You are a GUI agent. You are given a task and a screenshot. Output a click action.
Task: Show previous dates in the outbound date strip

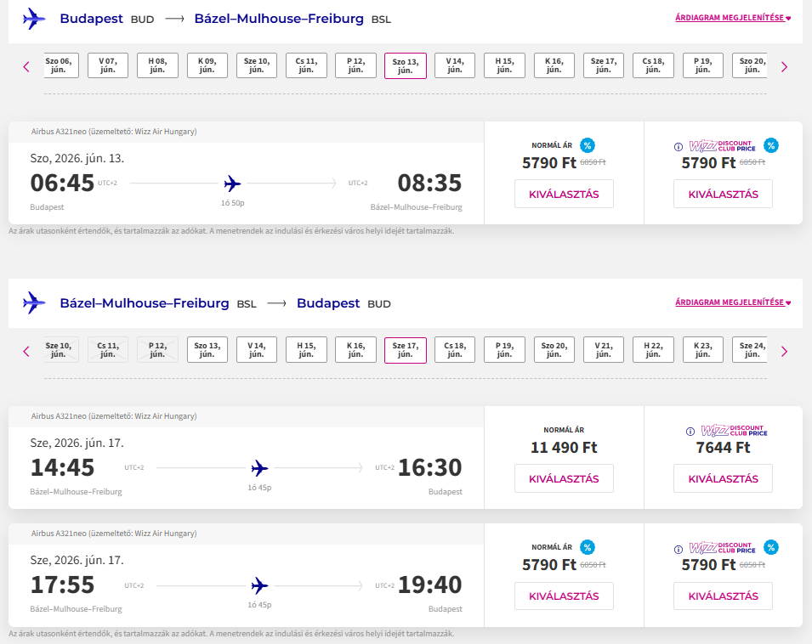click(x=26, y=66)
